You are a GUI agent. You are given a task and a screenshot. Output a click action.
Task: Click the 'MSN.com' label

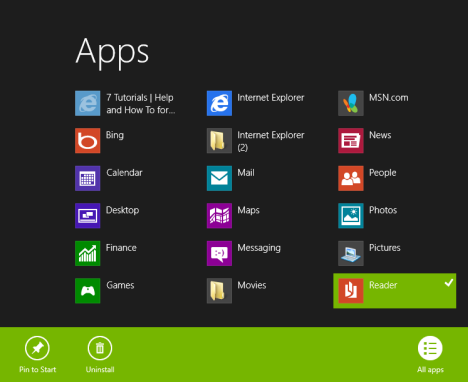(x=389, y=98)
